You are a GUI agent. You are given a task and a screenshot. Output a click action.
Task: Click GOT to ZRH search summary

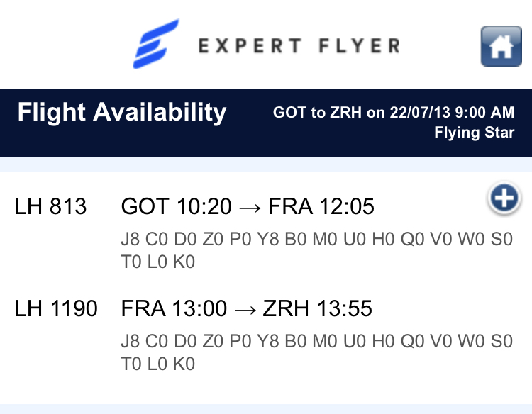coord(394,113)
